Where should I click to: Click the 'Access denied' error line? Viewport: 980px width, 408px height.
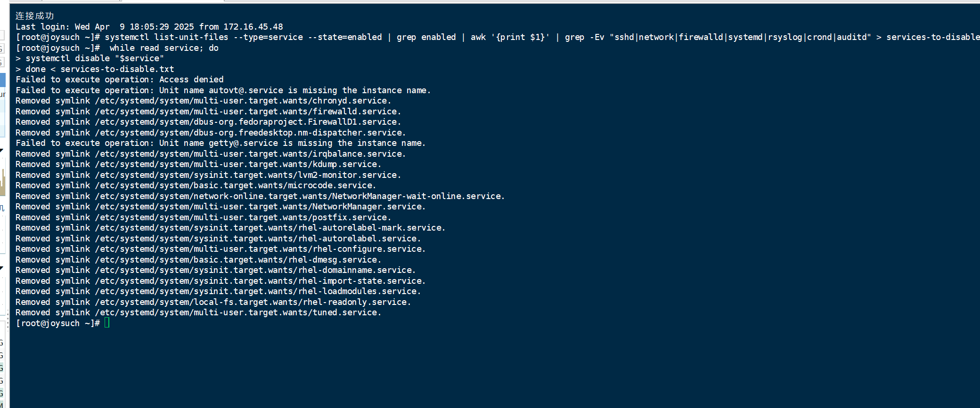[120, 80]
